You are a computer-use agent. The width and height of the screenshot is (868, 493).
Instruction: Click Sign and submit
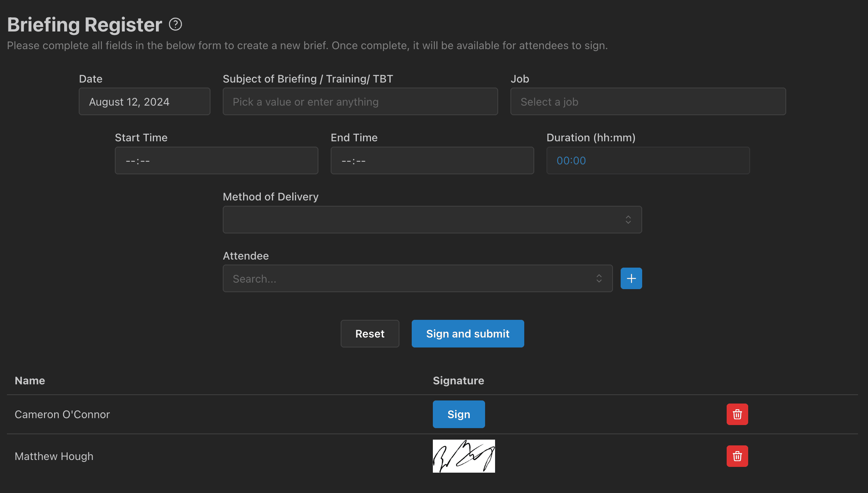click(x=467, y=334)
